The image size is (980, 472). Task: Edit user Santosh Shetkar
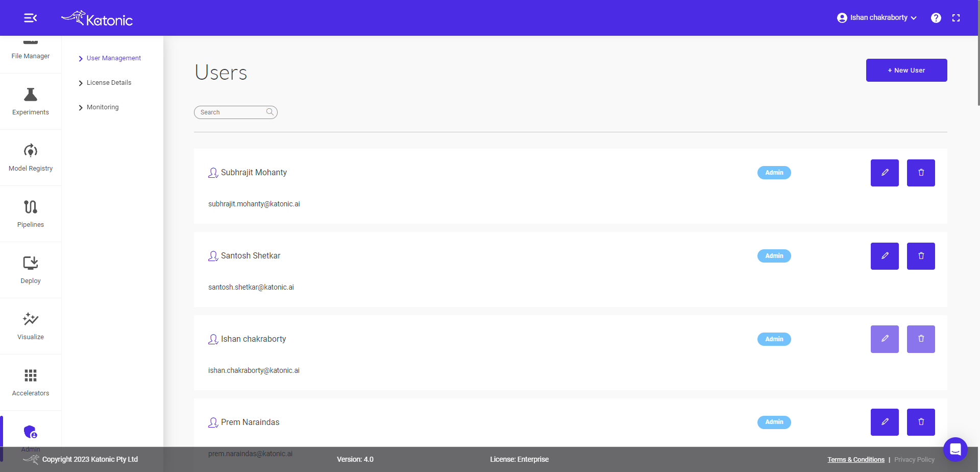click(x=885, y=256)
